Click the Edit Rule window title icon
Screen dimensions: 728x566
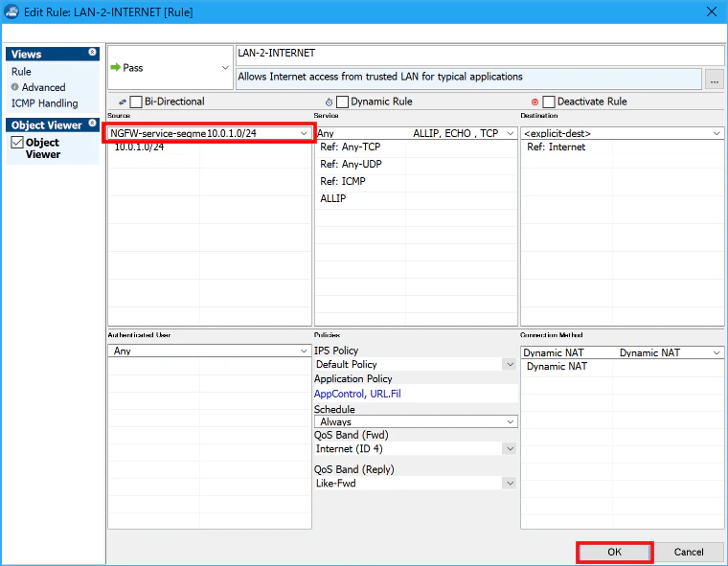(11, 11)
